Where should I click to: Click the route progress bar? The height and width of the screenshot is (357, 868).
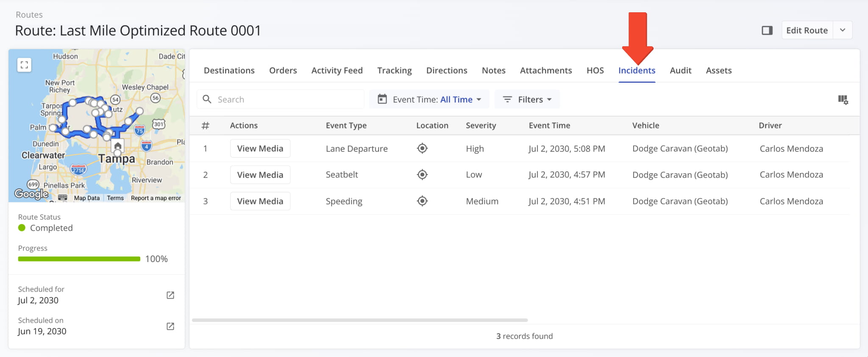(x=79, y=259)
